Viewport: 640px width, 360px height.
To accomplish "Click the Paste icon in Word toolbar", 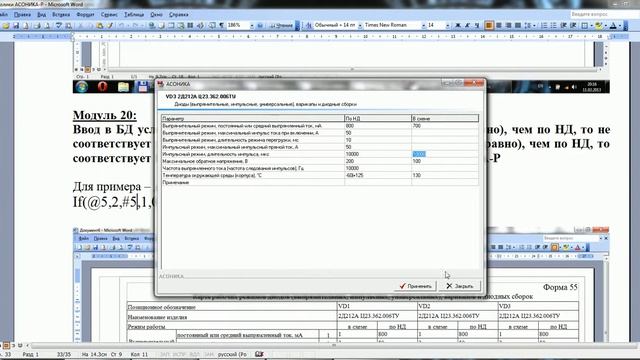I will tap(100, 26).
